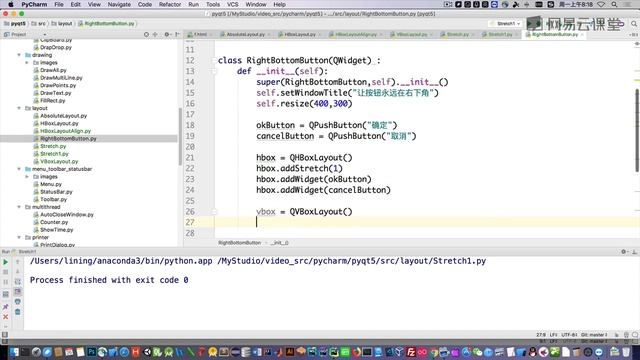Image resolution: width=640 pixels, height=360 pixels.
Task: Click the inspection eye icon at editor top right
Action: tap(637, 43)
